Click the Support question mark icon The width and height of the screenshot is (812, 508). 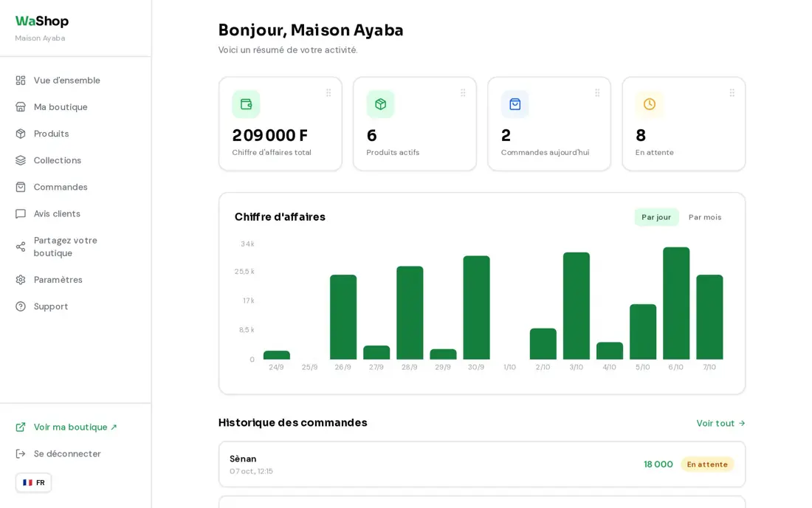[x=21, y=306]
